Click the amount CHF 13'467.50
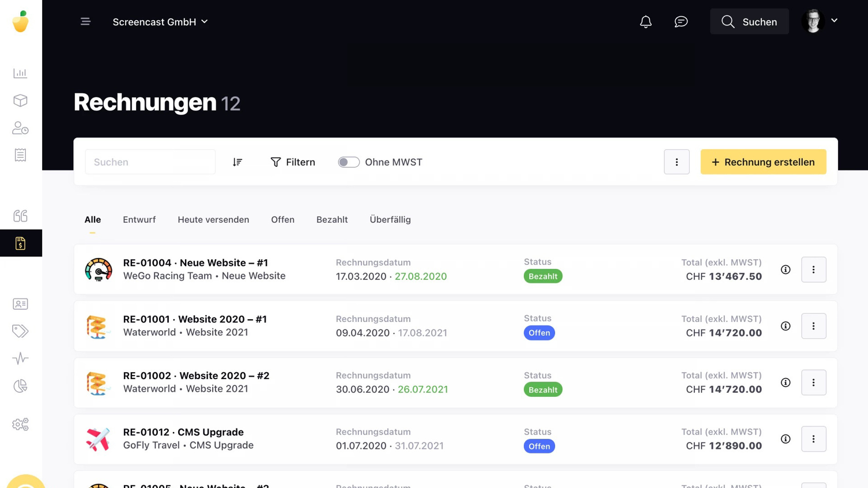The width and height of the screenshot is (868, 488). tap(724, 276)
